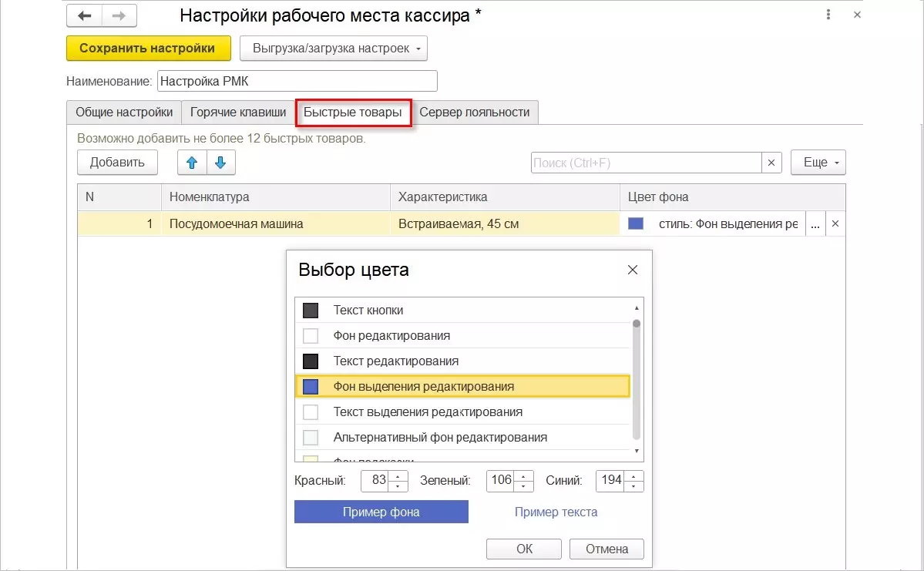
Task: Click the Характеристика column header
Action: pyautogui.click(x=505, y=197)
